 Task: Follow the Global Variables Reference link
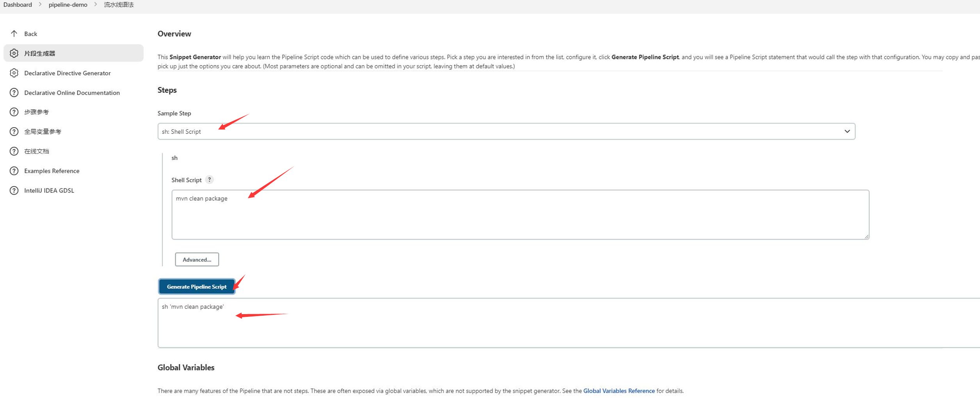coord(619,391)
